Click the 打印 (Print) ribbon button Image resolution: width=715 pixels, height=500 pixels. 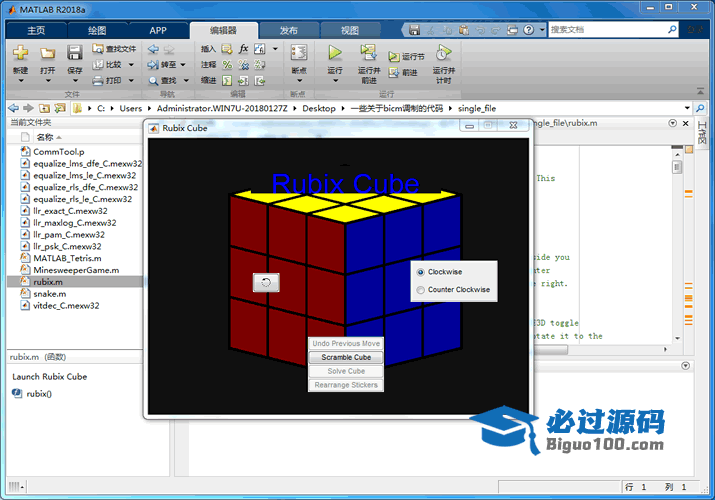click(x=107, y=81)
